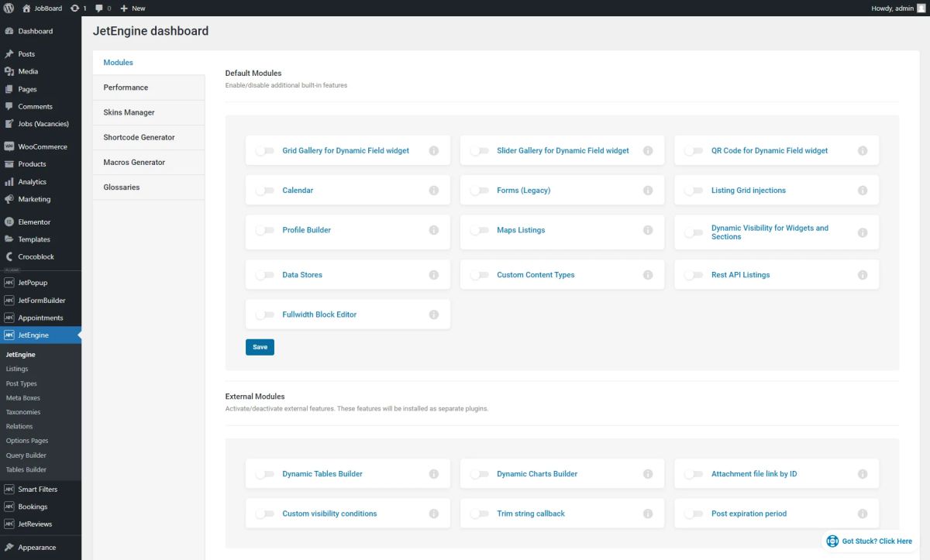Viewport: 930px width, 560px height.
Task: Show info for Dynamic Tables Builder
Action: [434, 474]
